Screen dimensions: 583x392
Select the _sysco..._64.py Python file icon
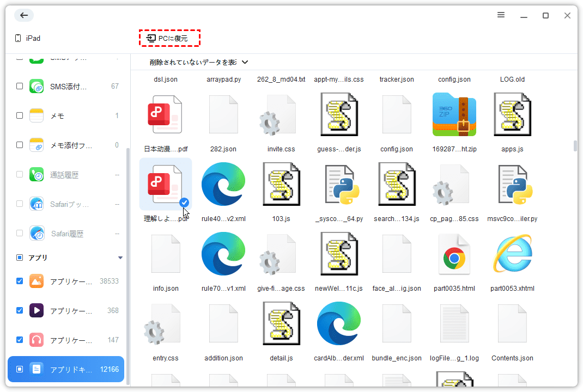[x=339, y=185]
